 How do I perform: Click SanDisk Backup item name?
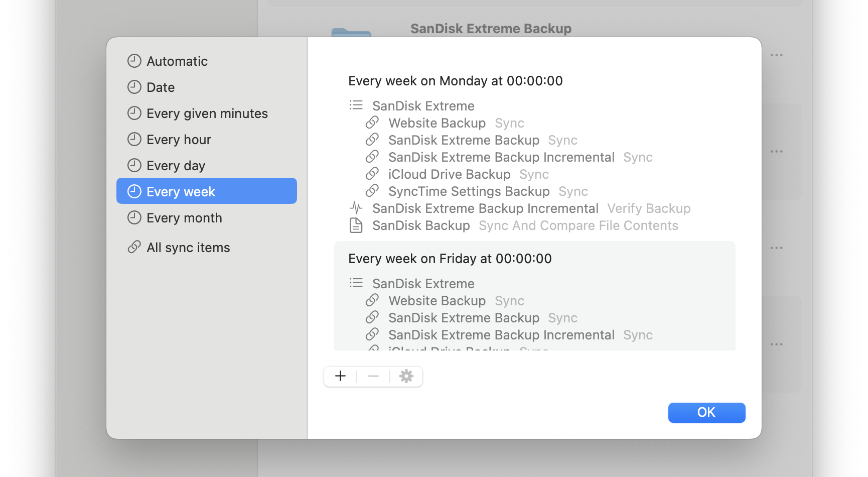tap(421, 225)
